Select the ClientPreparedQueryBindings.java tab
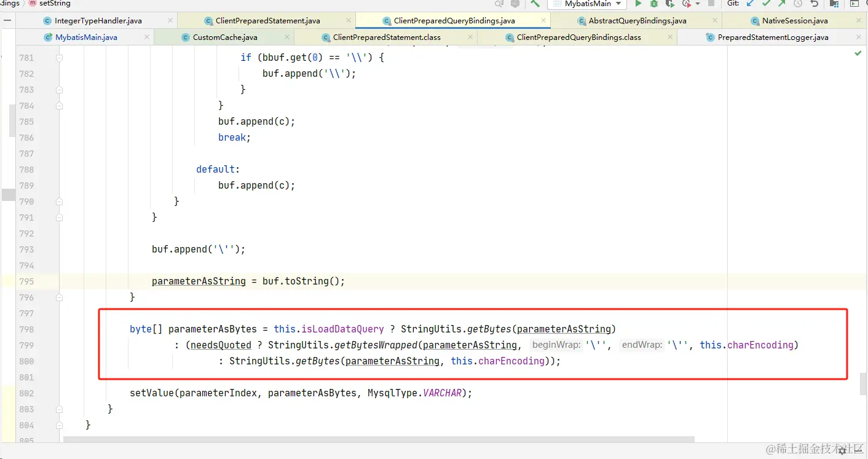Screen dimensions: 868x459 click(454, 20)
